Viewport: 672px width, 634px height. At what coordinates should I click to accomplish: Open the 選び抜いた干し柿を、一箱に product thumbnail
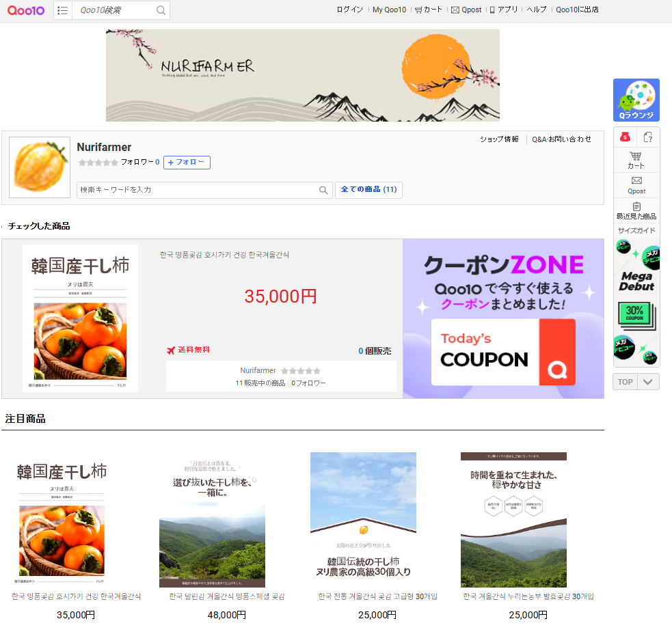212,520
